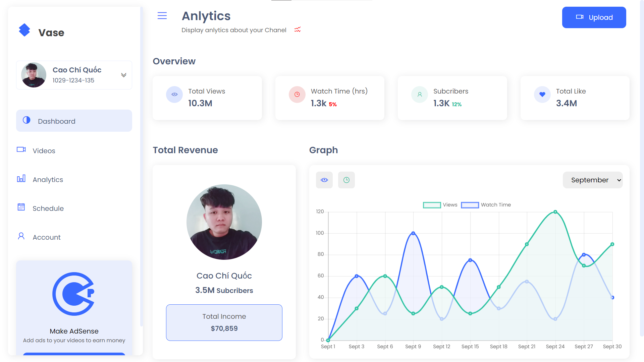Select the Analytics menu item

point(48,179)
